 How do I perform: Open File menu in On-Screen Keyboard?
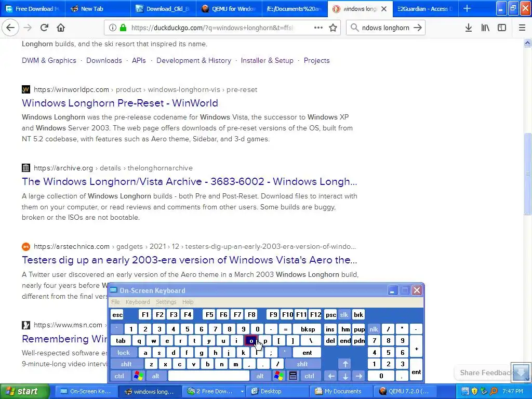(x=115, y=302)
